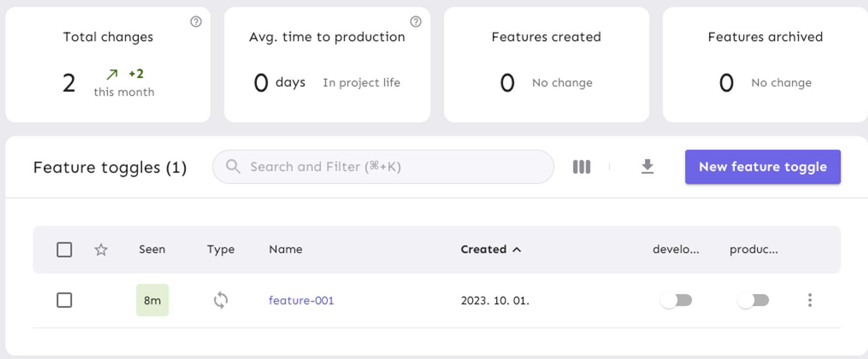
Task: Click the Avg. time to production help icon
Action: (415, 22)
